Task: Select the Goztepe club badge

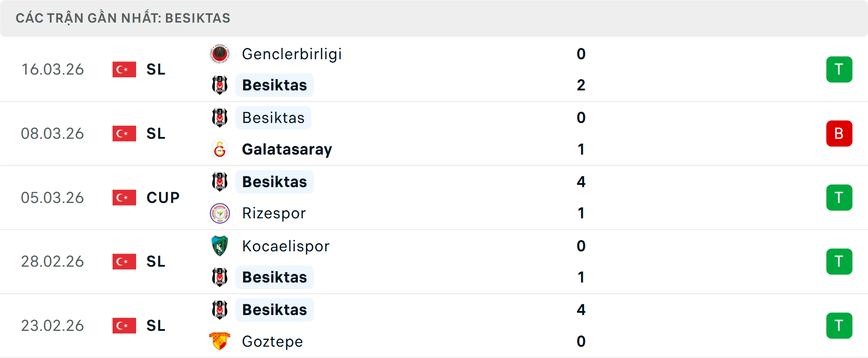Action: 220,342
